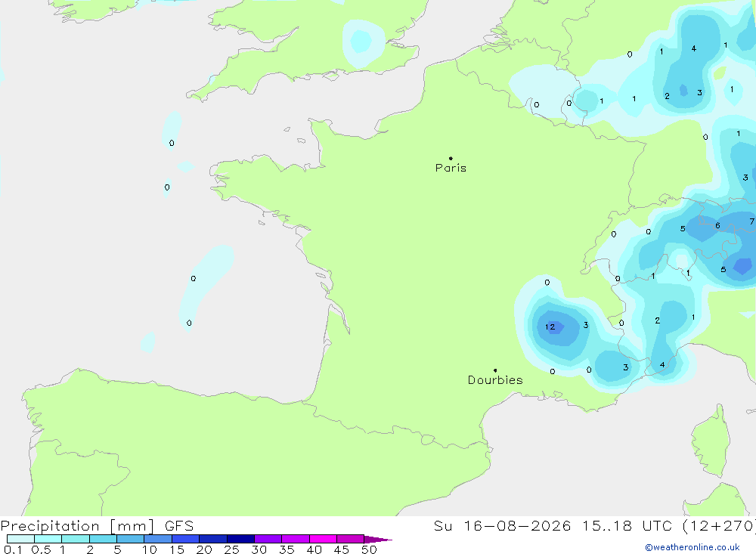Click the legend label '0.1'

point(13,549)
